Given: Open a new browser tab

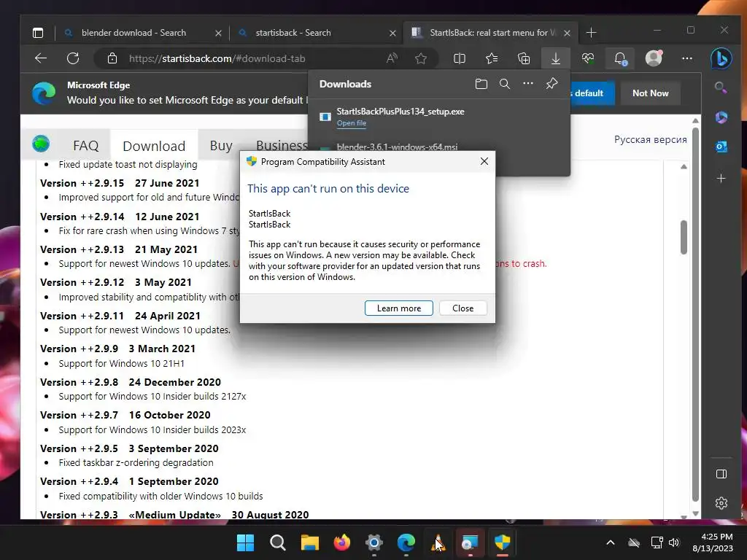Looking at the screenshot, I should pos(591,33).
